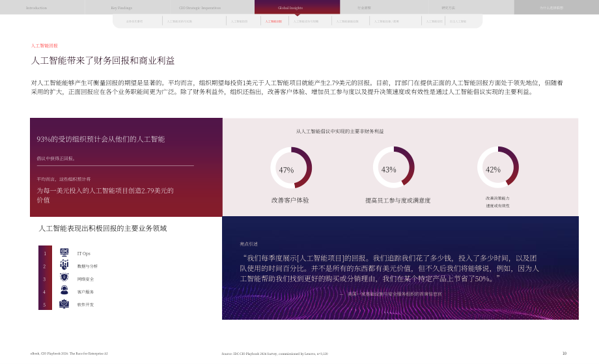Switch to the Key Findings tab
The width and height of the screenshot is (599, 364).
click(x=122, y=8)
